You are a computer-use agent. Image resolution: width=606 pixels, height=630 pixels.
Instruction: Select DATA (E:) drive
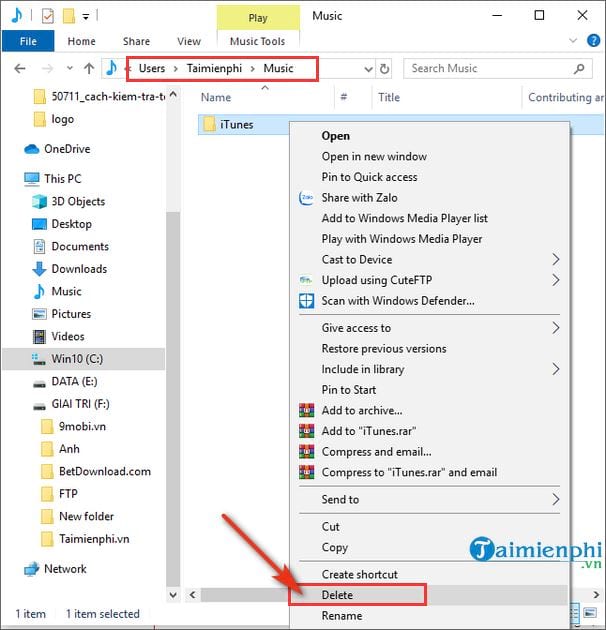(65, 381)
